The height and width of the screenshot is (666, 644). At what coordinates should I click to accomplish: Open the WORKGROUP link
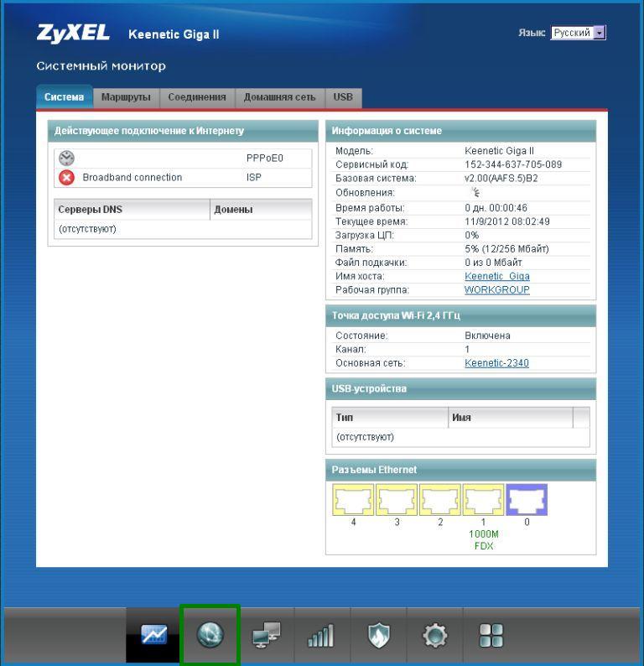(496, 289)
